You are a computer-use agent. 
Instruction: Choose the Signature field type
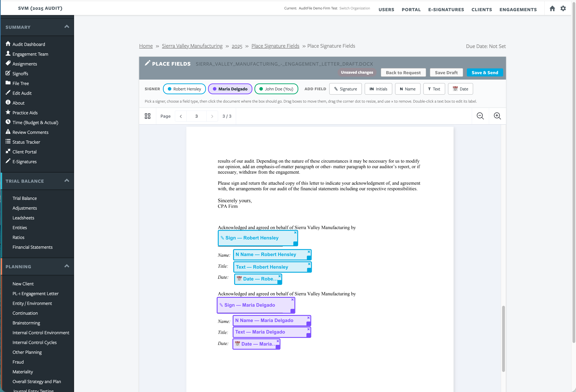coord(345,89)
